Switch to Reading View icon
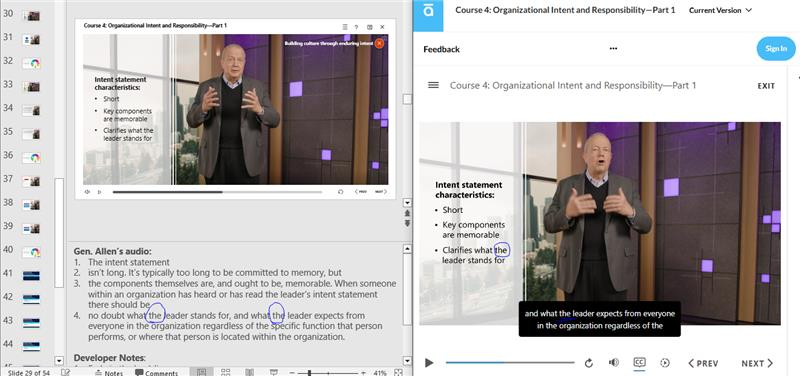This screenshot has width=800, height=376. coord(249,372)
